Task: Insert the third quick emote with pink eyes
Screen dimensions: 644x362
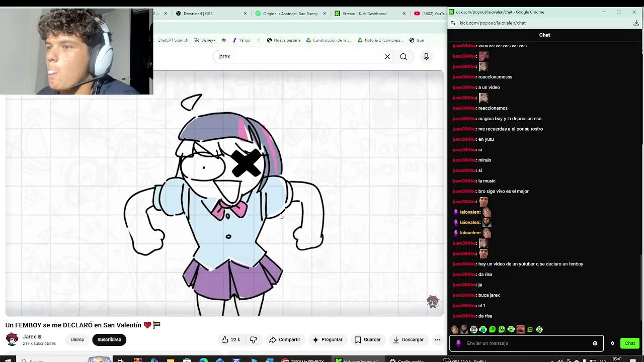Action: (x=473, y=329)
